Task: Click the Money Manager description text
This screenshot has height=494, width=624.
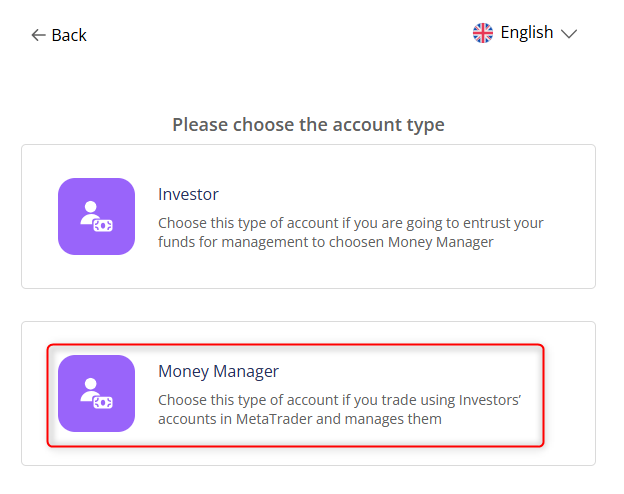Action: (x=340, y=409)
